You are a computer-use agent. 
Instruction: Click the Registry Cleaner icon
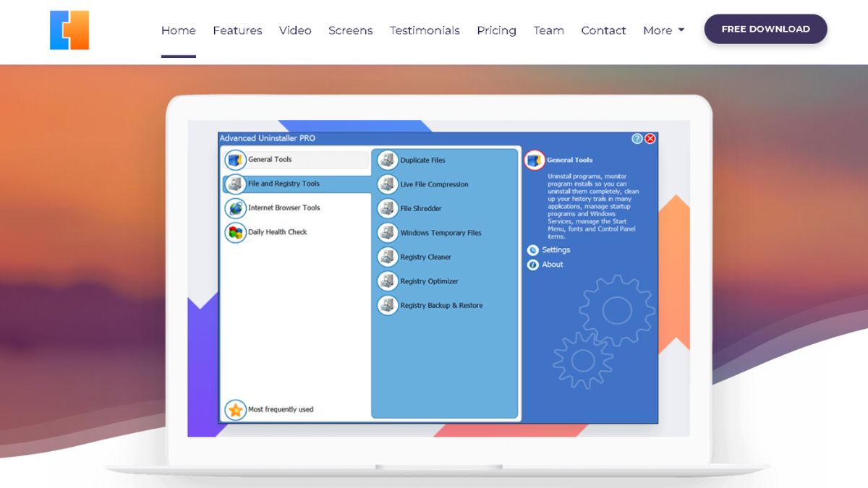tap(388, 257)
